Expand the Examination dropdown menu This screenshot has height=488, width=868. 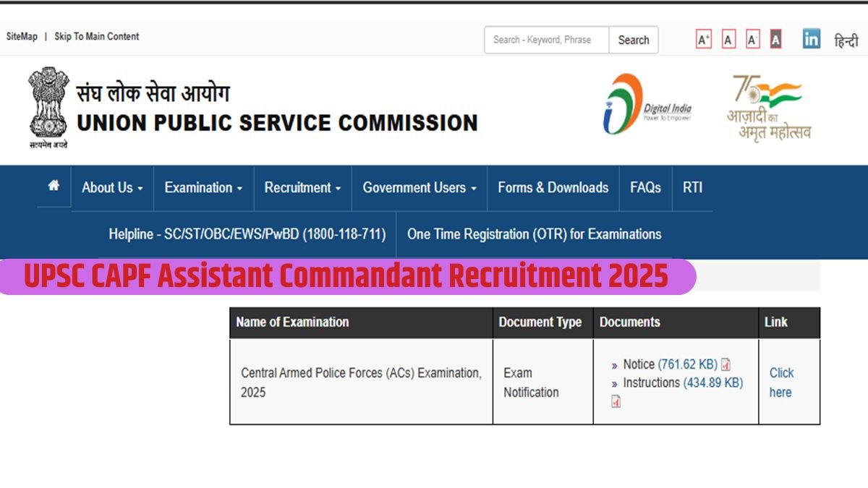pyautogui.click(x=203, y=188)
